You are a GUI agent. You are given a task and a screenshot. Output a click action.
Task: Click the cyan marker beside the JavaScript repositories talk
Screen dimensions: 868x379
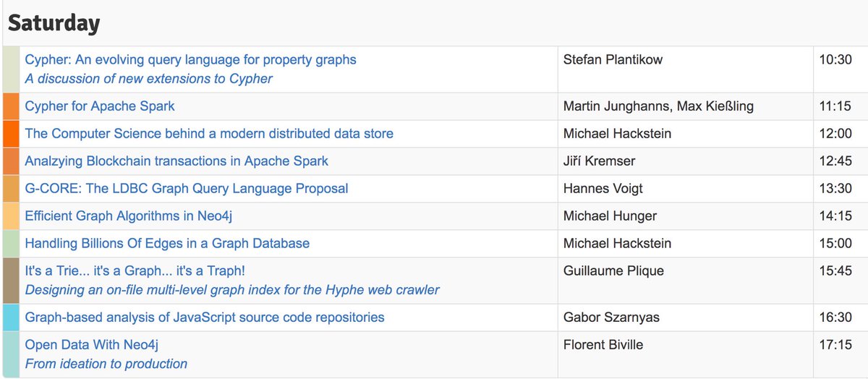(11, 318)
